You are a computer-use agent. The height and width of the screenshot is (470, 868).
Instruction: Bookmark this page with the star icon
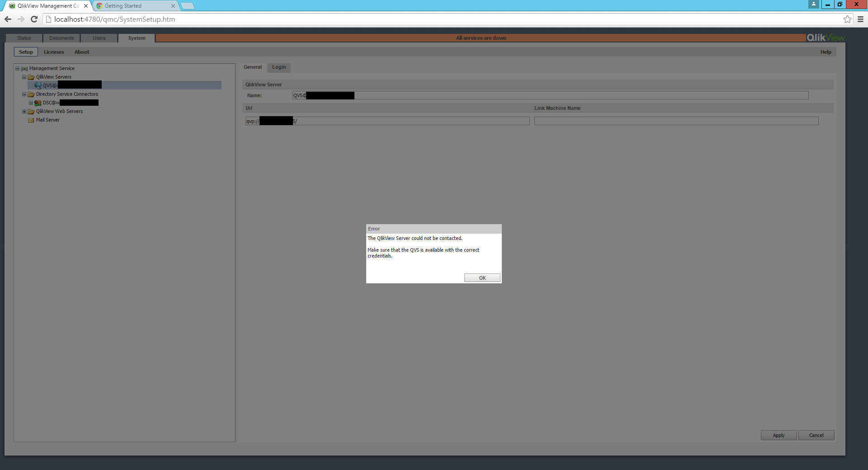(x=847, y=19)
